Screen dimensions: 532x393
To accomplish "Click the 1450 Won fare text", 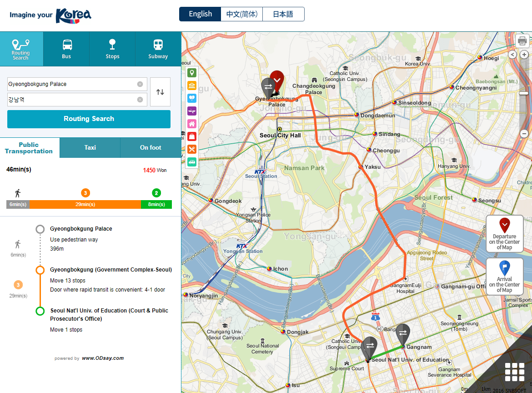I will tap(155, 171).
